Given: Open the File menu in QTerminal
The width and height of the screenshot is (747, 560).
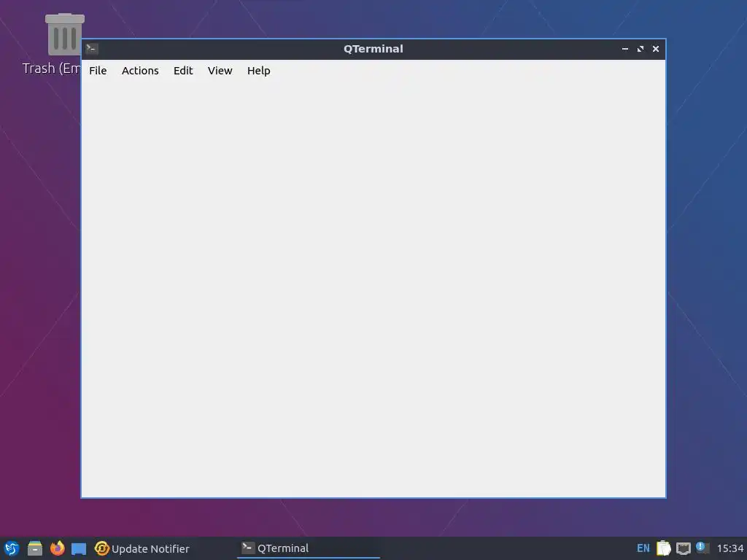Looking at the screenshot, I should [x=98, y=71].
